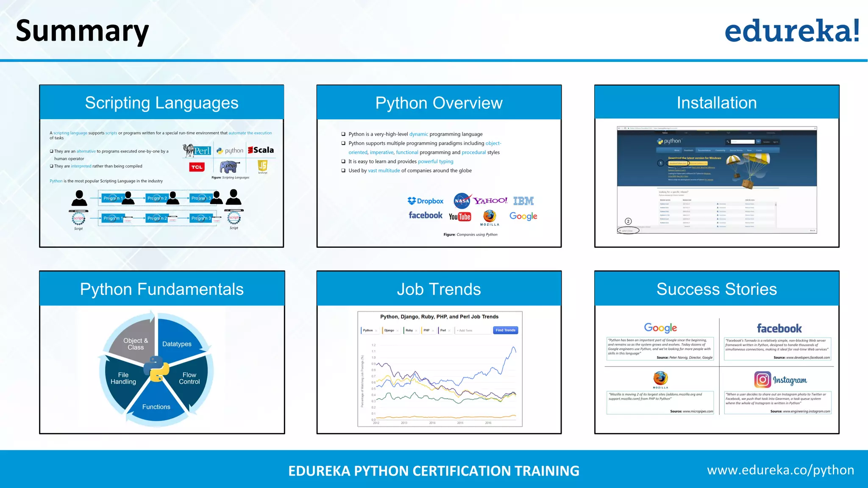Click the red TCL logo

pos(197,167)
